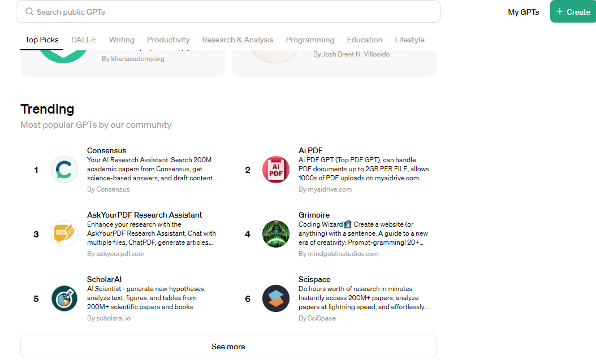Open the Grimoire wizard logo icon
The width and height of the screenshot is (596, 364).
tap(275, 233)
